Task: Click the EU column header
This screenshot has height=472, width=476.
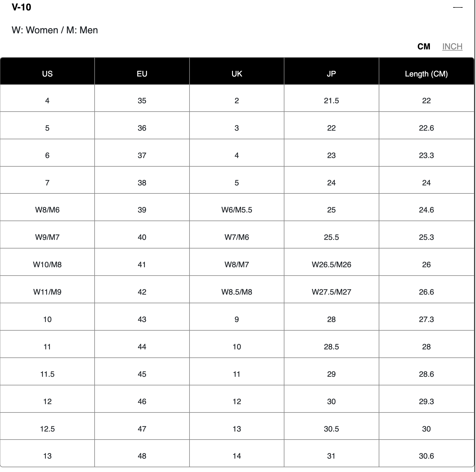Action: [x=142, y=74]
